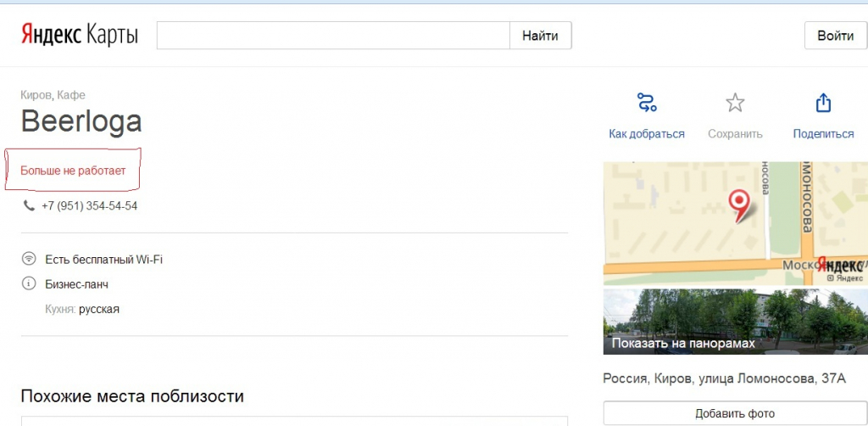Click the mini map preview
Viewport: 868px width, 426px height.
735,223
